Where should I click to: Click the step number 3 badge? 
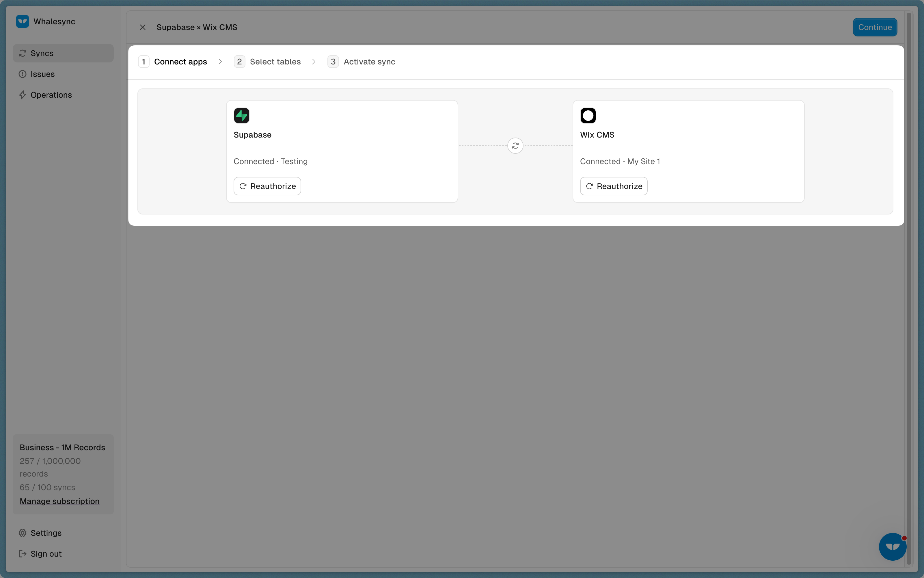point(333,62)
